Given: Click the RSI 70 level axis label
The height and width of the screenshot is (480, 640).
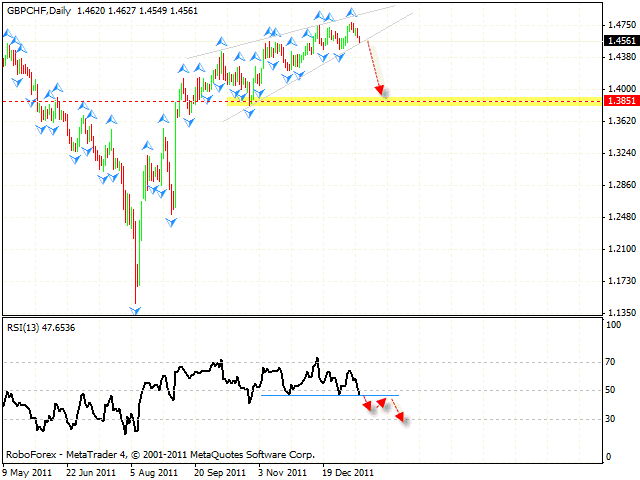Looking at the screenshot, I should [608, 362].
